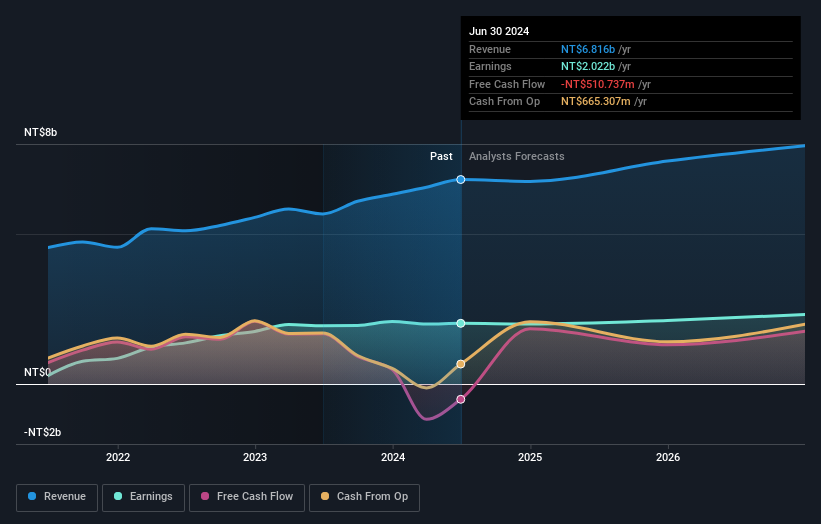
Task: Click the 2024 x-axis label
Action: [x=393, y=457]
